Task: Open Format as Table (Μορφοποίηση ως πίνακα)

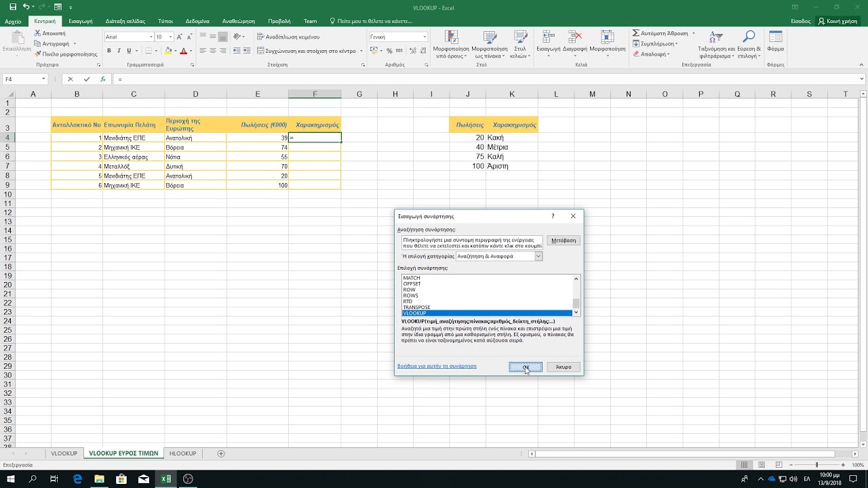Action: [x=489, y=44]
